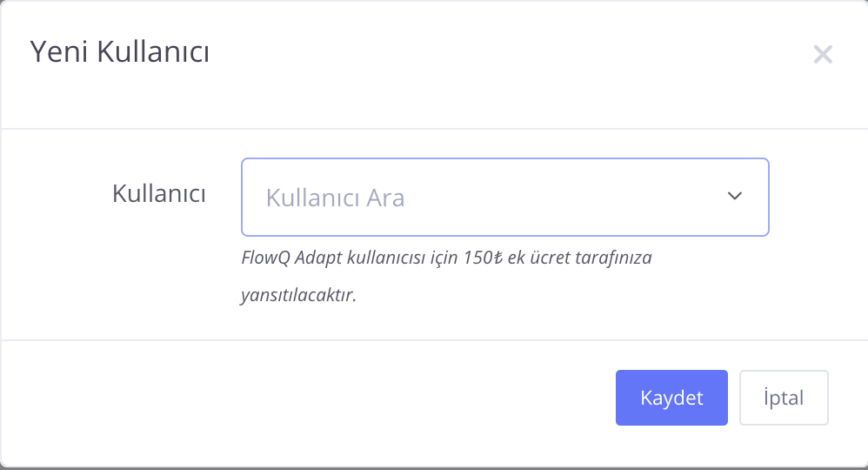Screen dimensions: 868x470
Task: Click the Kaydet button
Action: pyautogui.click(x=671, y=398)
